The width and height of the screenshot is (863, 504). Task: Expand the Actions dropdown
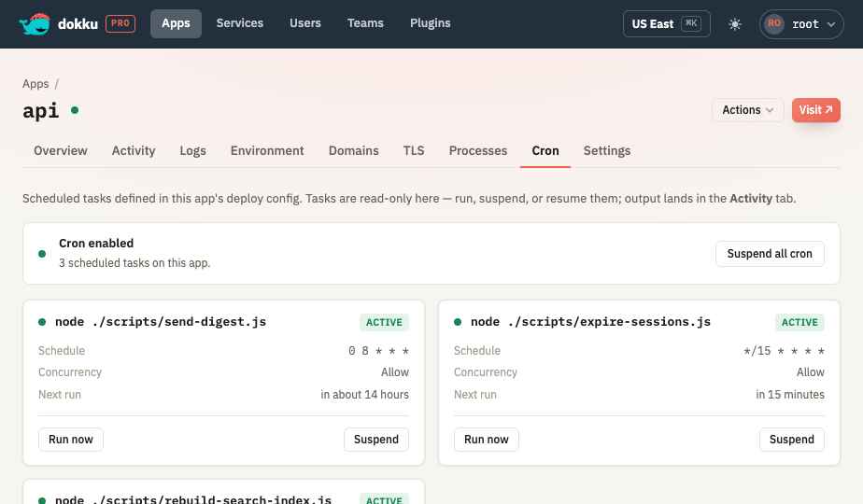[x=747, y=110]
